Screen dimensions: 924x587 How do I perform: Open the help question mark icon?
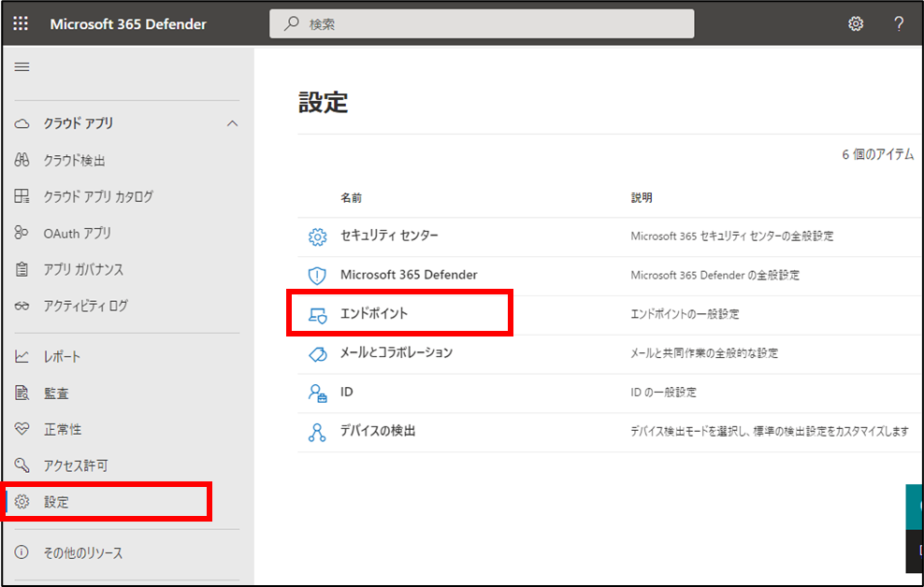(x=899, y=23)
